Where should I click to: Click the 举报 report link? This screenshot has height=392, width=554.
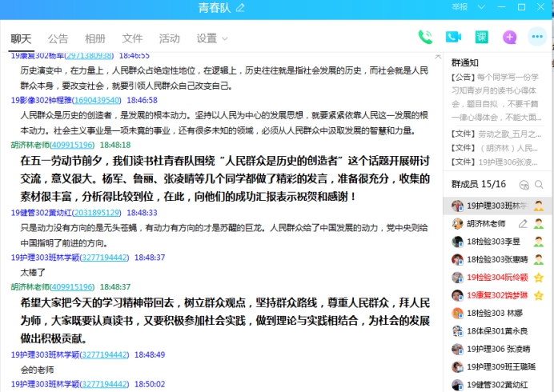click(x=460, y=7)
